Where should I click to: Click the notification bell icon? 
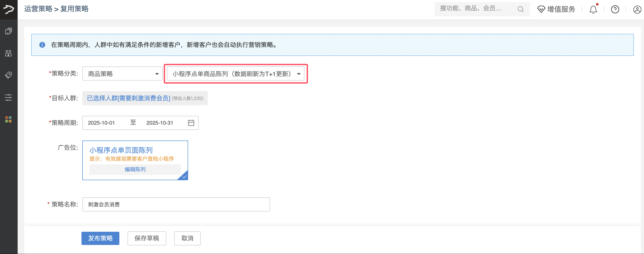(x=593, y=10)
